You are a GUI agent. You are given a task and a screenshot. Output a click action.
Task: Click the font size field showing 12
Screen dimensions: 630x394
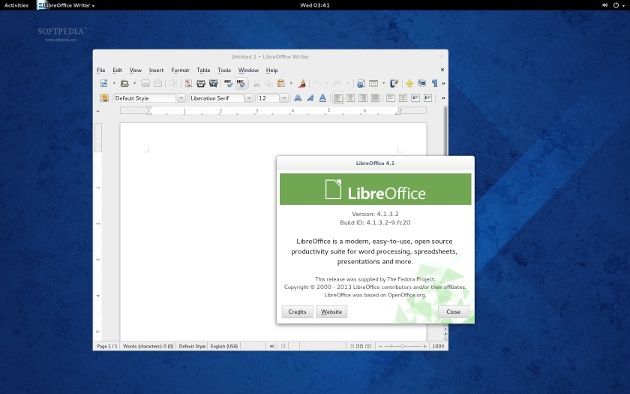tap(268, 98)
